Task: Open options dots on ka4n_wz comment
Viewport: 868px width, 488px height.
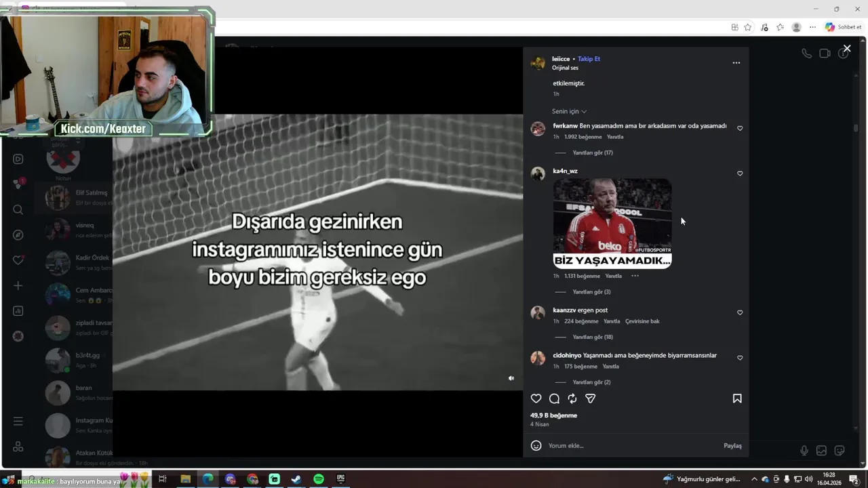Action: tap(635, 276)
